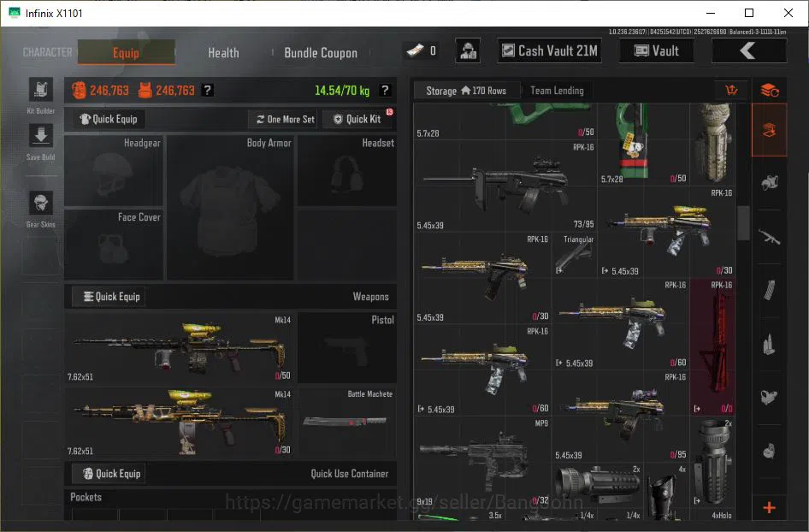The image size is (809, 532).
Task: Open the Team Lending tab
Action: pos(557,91)
